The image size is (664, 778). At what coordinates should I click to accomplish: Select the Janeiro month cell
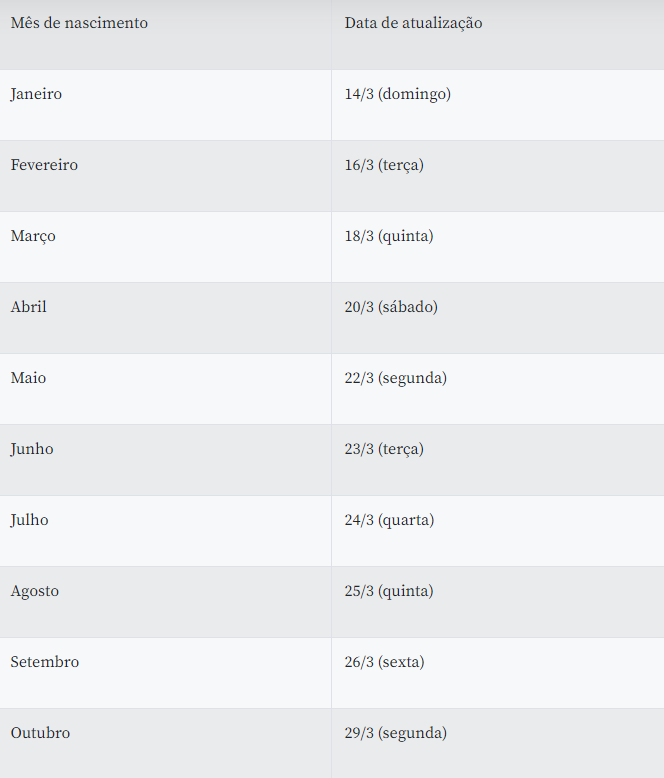tap(36, 94)
